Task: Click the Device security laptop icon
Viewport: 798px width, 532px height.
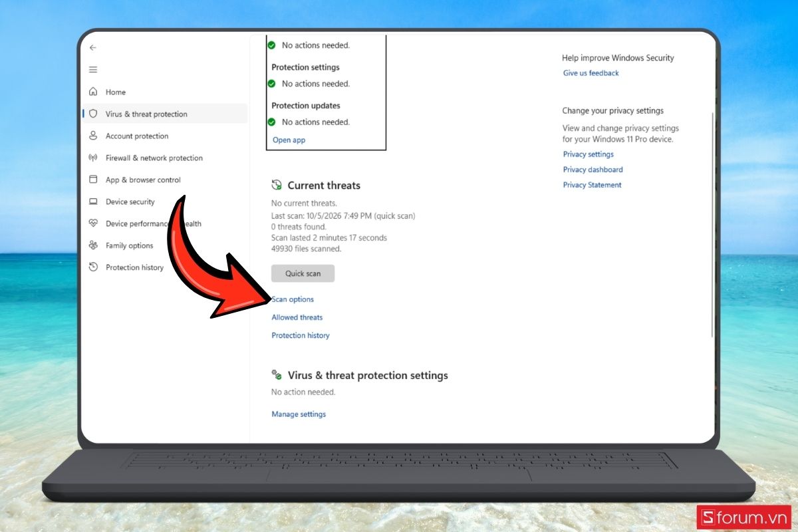Action: tap(93, 201)
